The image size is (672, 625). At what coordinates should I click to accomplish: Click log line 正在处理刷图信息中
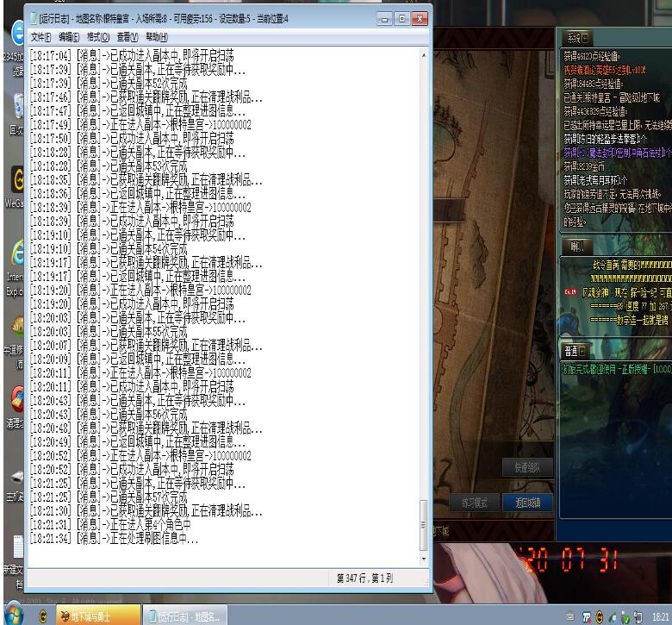115,538
